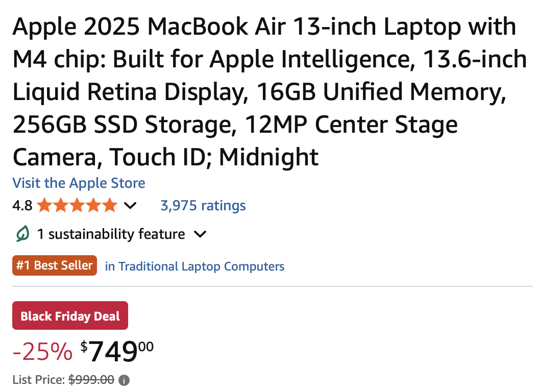The width and height of the screenshot is (537, 392).
Task: Click the struck-through $999.00 price
Action: 91,380
